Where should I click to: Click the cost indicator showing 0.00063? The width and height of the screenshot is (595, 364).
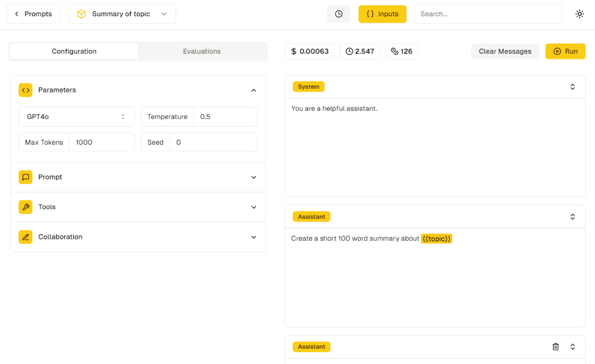point(309,51)
